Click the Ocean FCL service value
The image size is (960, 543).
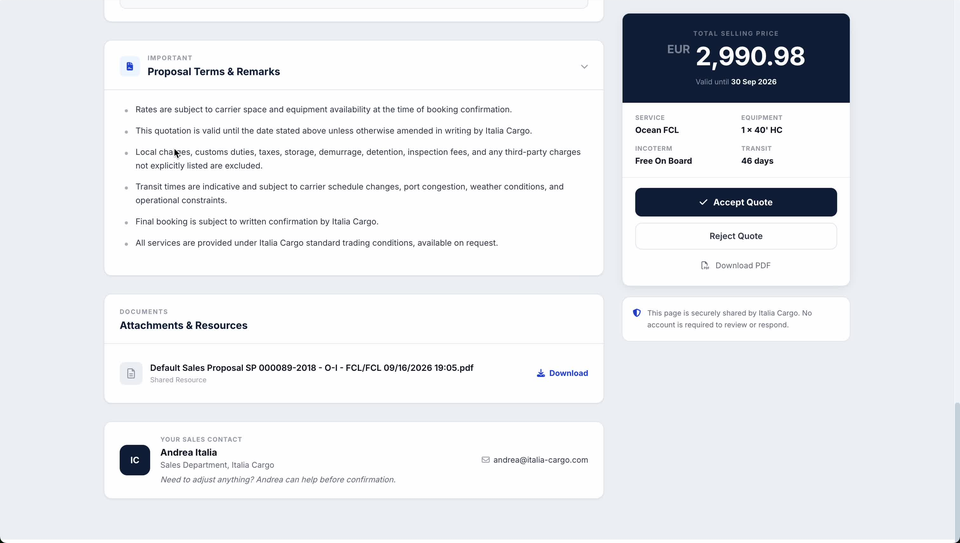(656, 130)
